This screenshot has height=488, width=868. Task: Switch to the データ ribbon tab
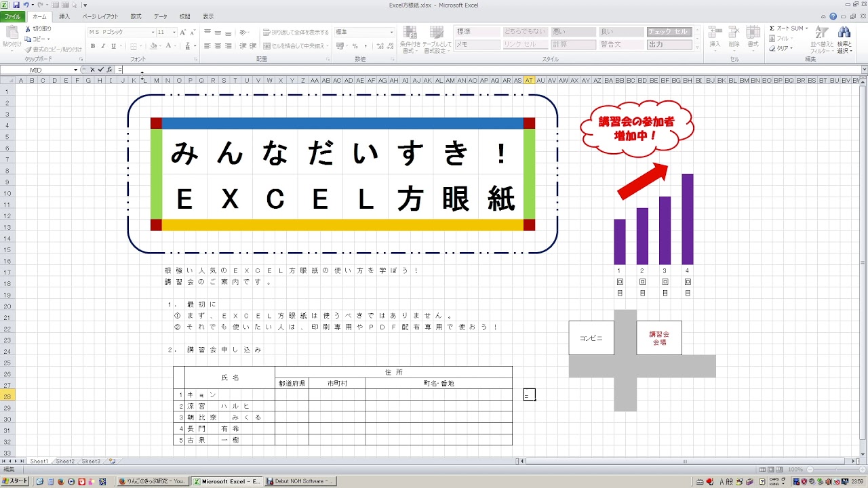click(161, 16)
